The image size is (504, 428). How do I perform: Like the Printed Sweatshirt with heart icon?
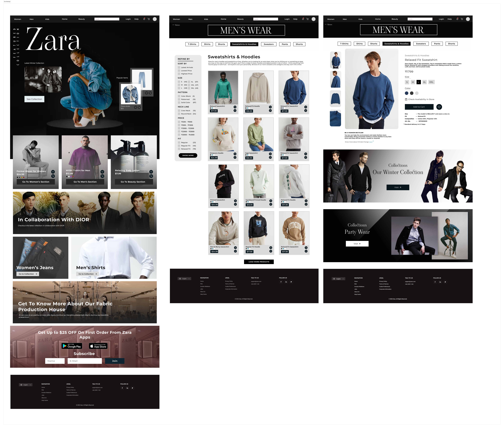(235, 204)
